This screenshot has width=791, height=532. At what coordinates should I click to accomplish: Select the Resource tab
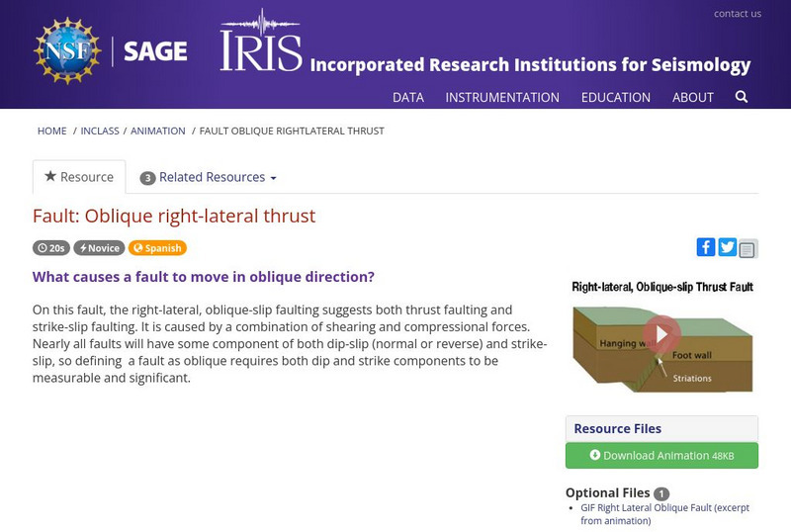coord(79,177)
